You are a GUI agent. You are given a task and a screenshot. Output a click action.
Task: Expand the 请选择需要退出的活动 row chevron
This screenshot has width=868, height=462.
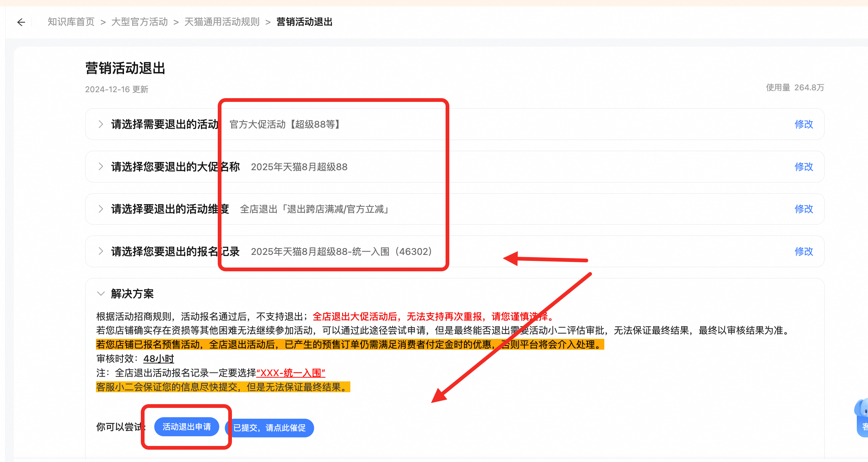[x=100, y=124]
